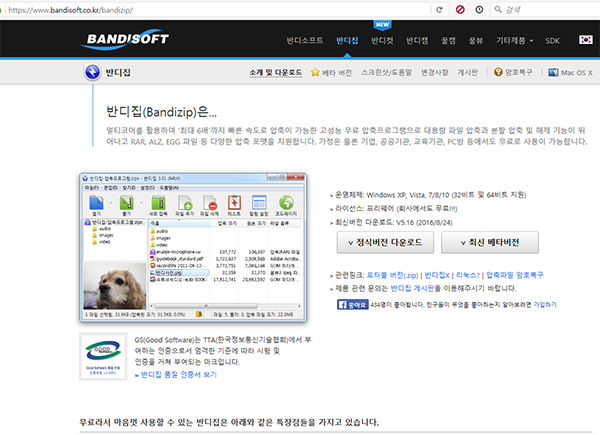Click the Facebook 좋아요 button
Image resolution: width=600 pixels, height=435 pixels.
[x=353, y=305]
